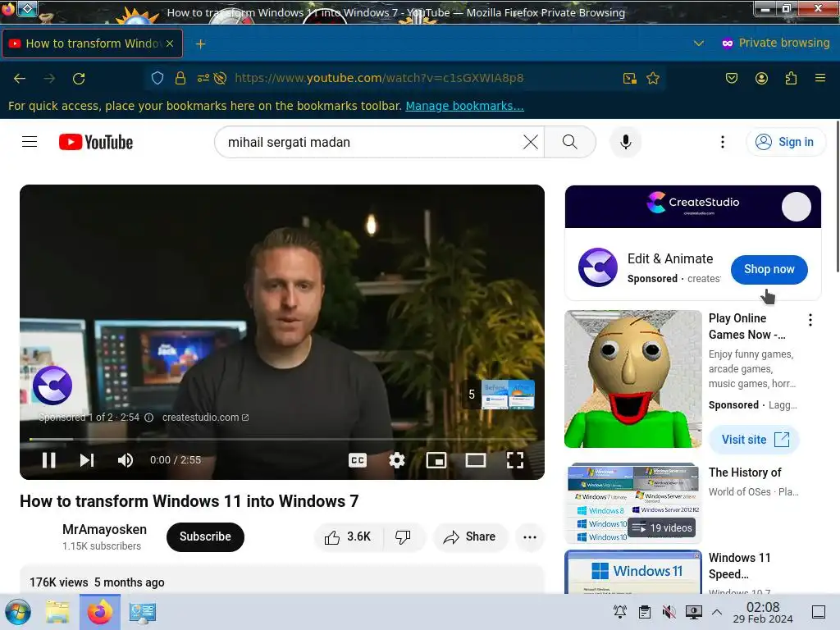Open the Firefox account icon
The image size is (840, 630).
click(x=761, y=78)
